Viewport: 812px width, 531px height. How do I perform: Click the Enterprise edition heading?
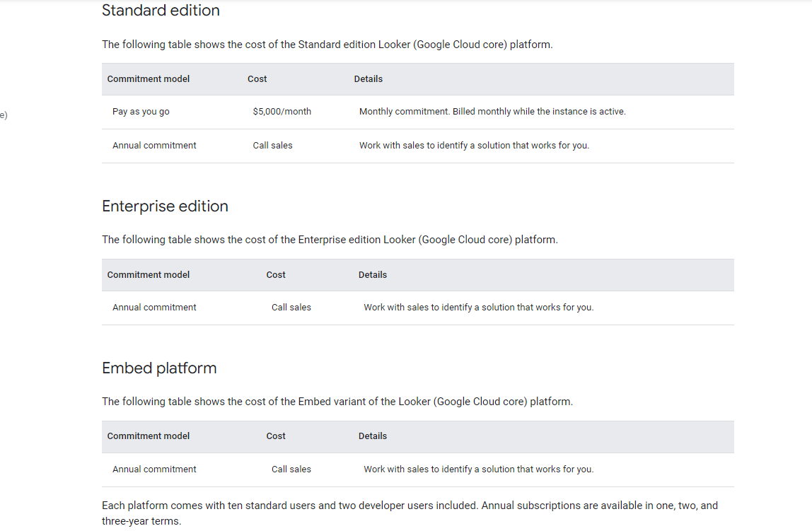pyautogui.click(x=165, y=206)
